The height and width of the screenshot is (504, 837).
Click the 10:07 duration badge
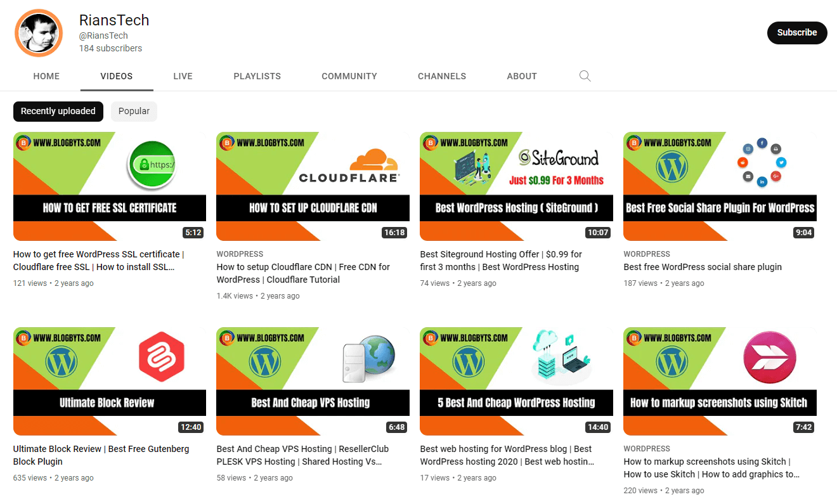click(x=598, y=233)
